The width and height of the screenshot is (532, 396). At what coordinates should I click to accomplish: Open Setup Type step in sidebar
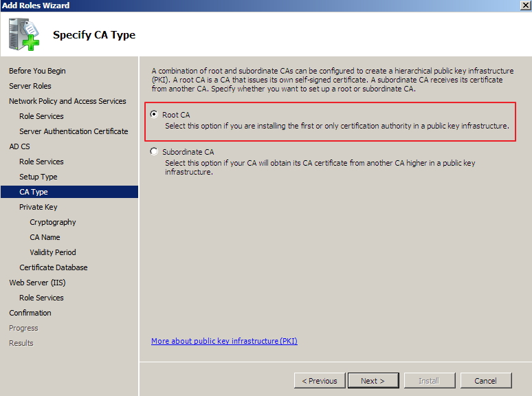click(x=38, y=177)
